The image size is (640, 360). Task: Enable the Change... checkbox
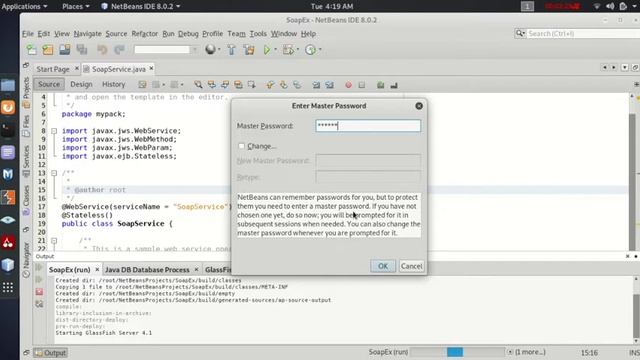pyautogui.click(x=241, y=146)
